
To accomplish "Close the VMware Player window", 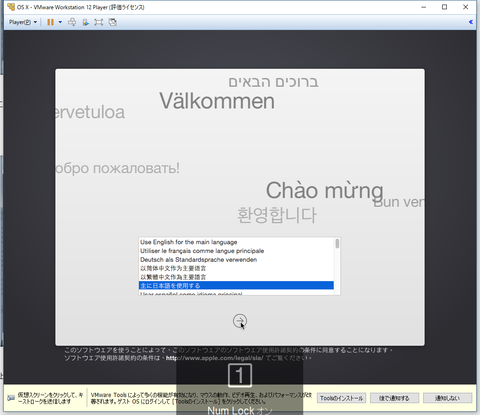I will tap(466, 7).
